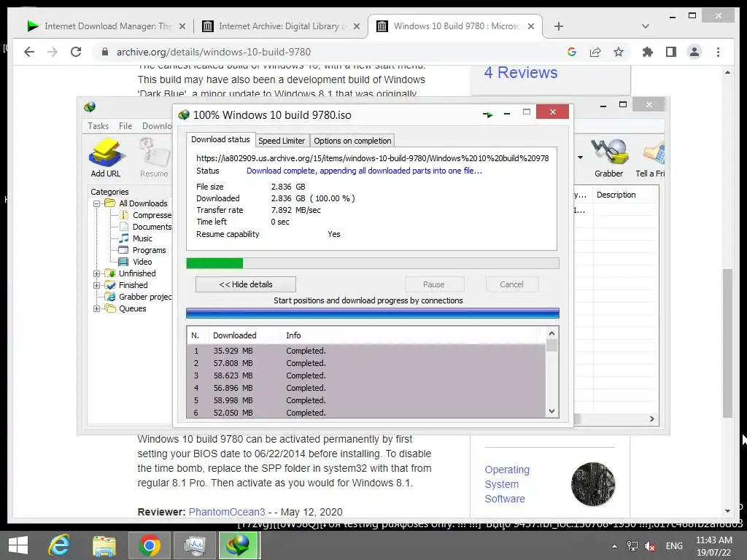This screenshot has height=560, width=747.
Task: Click Chrome's back arrow button
Action: pyautogui.click(x=29, y=52)
